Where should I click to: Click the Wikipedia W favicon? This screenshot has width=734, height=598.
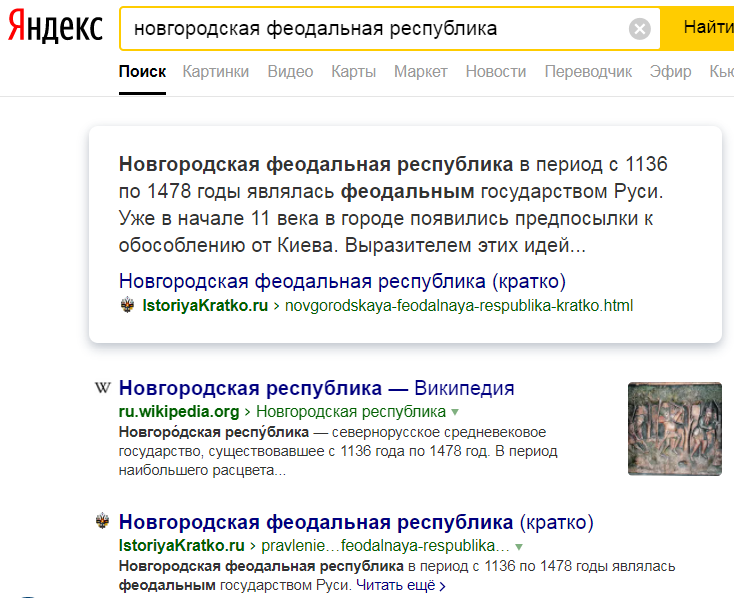(x=103, y=388)
